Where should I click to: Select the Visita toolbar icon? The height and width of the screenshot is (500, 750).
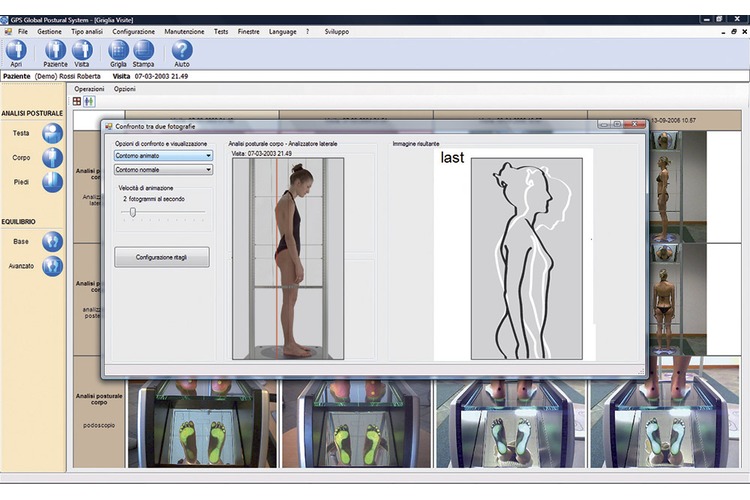click(82, 50)
